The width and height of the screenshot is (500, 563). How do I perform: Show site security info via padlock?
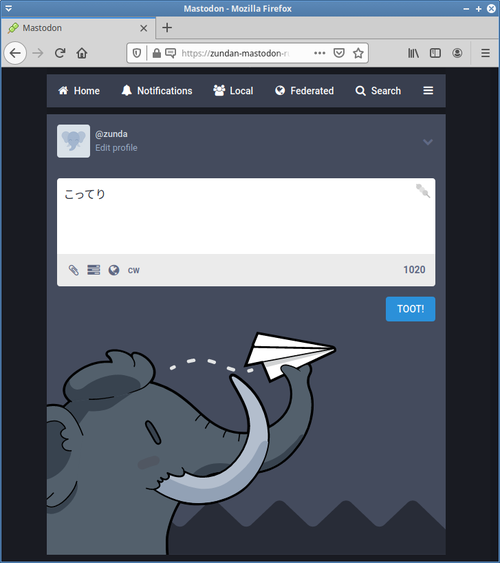coord(156,53)
